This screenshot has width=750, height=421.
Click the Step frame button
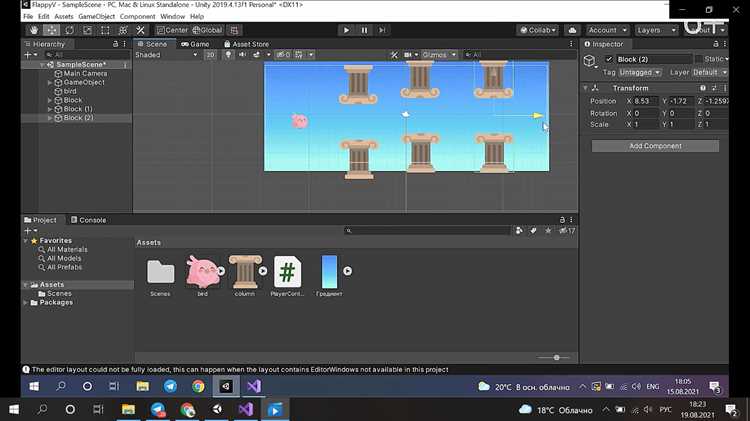(x=382, y=30)
